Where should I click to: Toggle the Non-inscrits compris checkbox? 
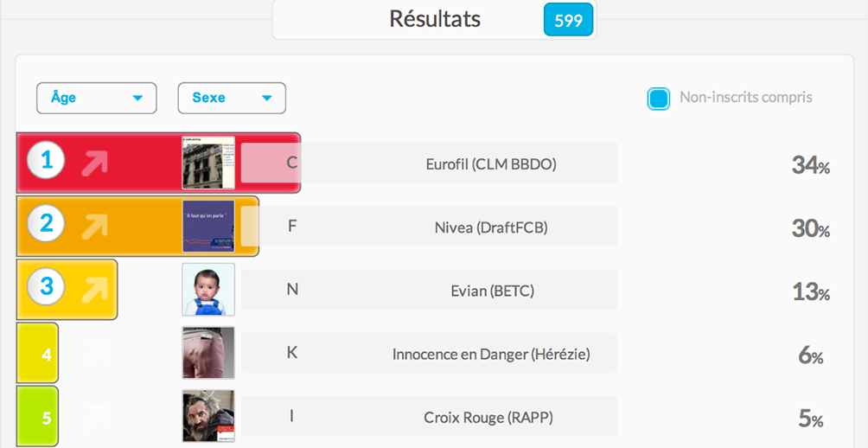[x=659, y=99]
